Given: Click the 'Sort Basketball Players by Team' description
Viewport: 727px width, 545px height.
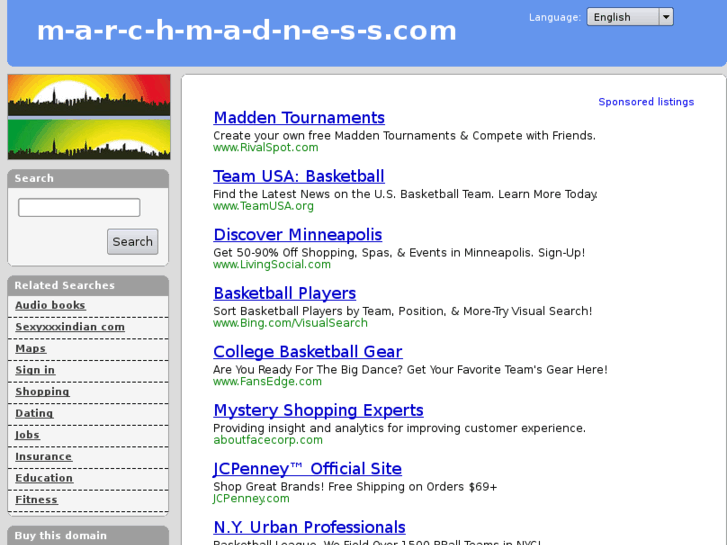Looking at the screenshot, I should coord(402,311).
